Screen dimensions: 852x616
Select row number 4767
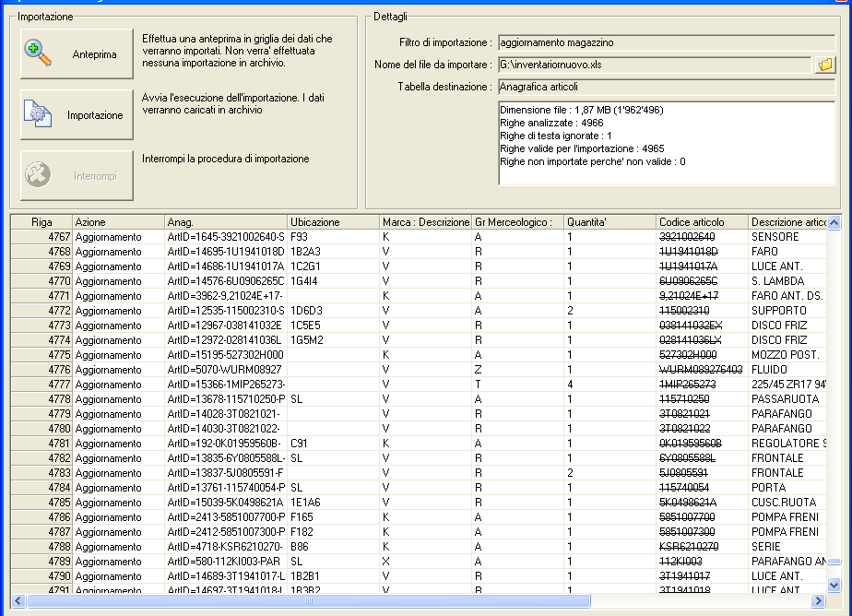click(41, 237)
